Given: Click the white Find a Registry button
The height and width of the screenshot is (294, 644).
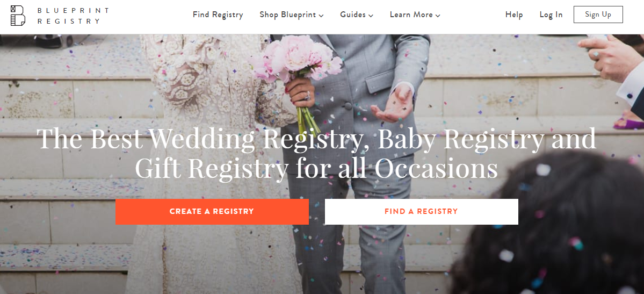Looking at the screenshot, I should point(422,212).
